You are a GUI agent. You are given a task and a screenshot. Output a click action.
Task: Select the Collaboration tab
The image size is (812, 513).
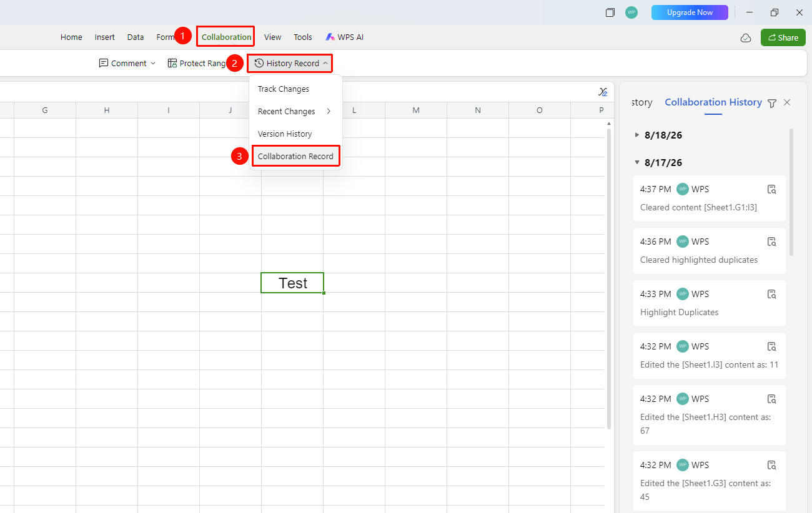pyautogui.click(x=226, y=37)
